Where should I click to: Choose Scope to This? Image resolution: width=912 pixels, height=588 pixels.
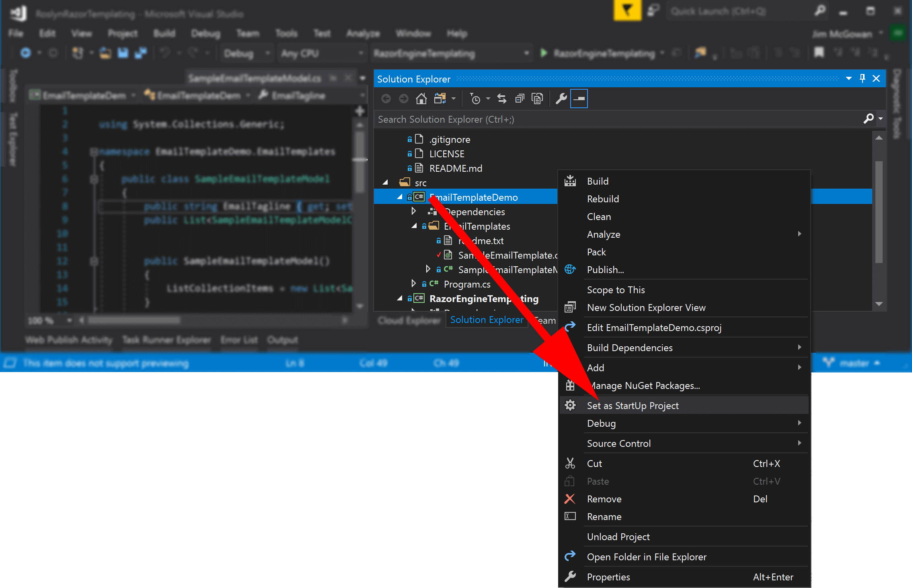tap(684, 290)
